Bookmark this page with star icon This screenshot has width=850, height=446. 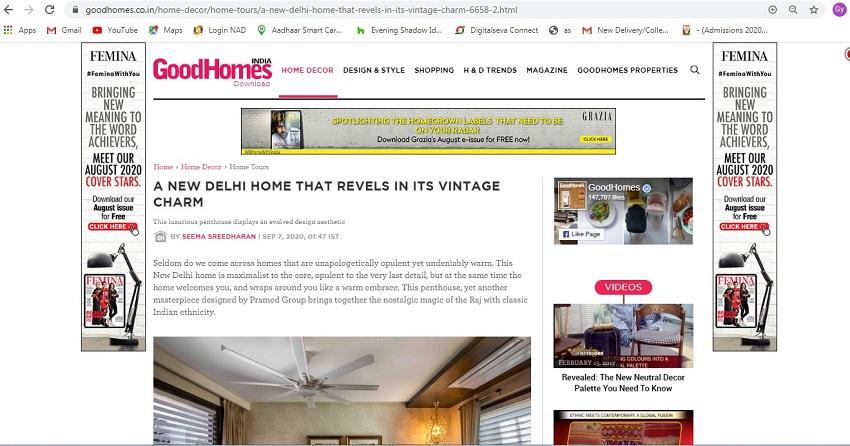[814, 10]
